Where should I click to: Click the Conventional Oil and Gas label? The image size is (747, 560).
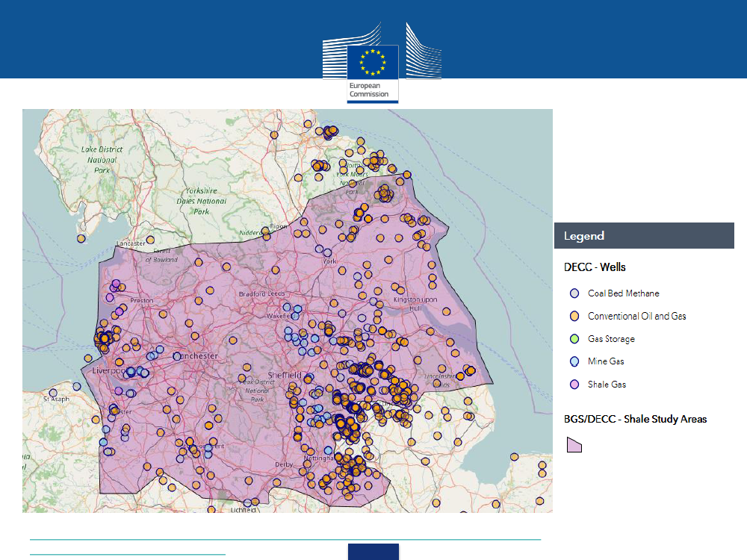(637, 316)
